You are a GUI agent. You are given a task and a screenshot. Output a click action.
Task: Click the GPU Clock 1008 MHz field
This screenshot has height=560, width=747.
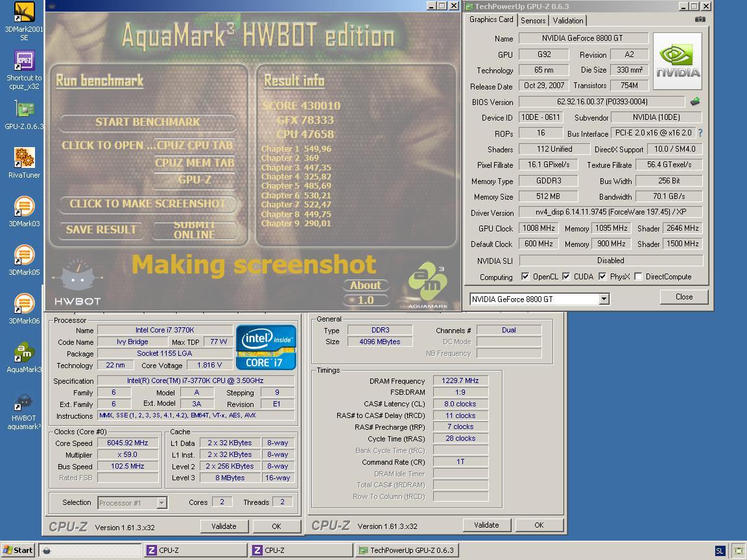[538, 228]
